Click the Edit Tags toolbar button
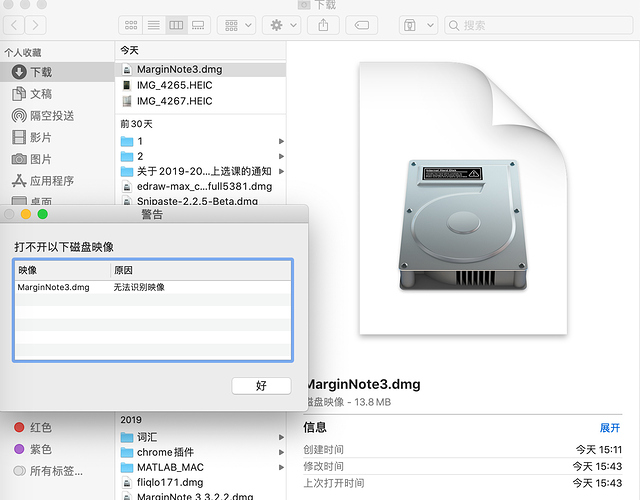Viewport: 640px width, 500px height. (362, 25)
